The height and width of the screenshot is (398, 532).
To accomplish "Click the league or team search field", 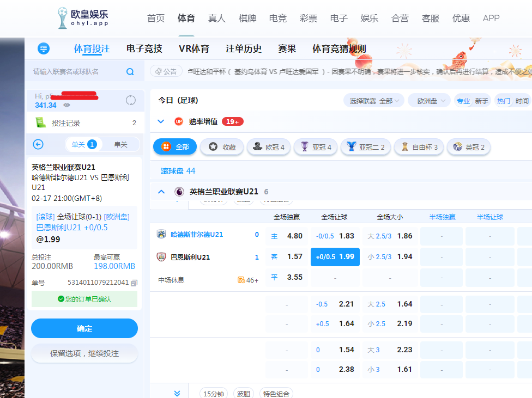I will [76, 72].
